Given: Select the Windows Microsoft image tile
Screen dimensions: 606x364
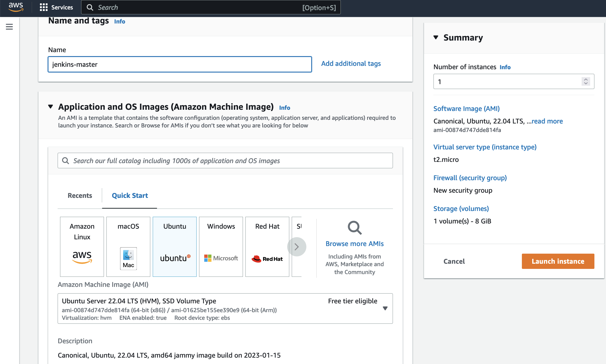Looking at the screenshot, I should click(221, 247).
